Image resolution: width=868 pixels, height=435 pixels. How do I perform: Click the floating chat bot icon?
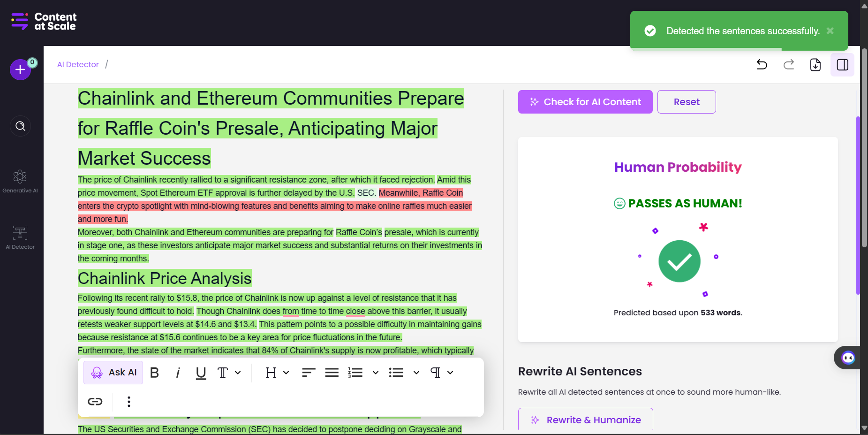click(x=848, y=358)
